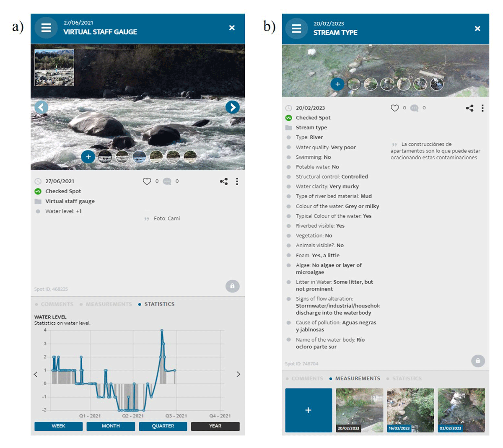Show next photo with the right arrow
The height and width of the screenshot is (448, 503).
pos(232,107)
